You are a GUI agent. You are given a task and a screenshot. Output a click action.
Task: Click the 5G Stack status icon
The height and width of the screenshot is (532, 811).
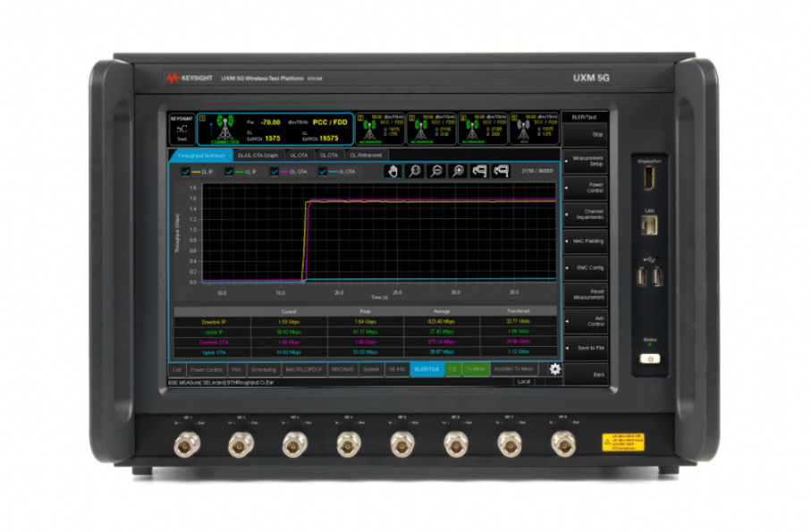[x=182, y=129]
